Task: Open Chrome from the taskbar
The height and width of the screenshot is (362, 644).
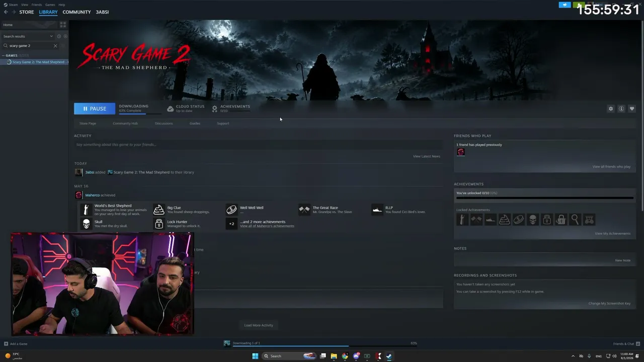Action: (345, 356)
